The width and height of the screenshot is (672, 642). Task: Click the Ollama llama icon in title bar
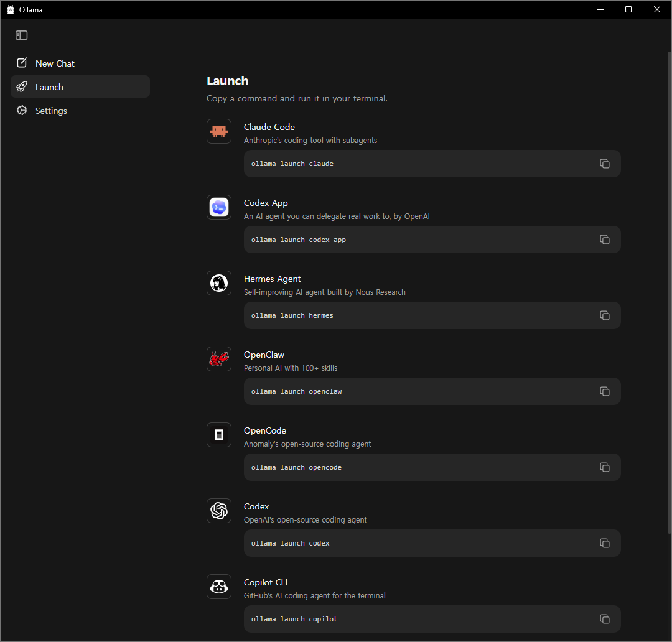click(x=11, y=9)
